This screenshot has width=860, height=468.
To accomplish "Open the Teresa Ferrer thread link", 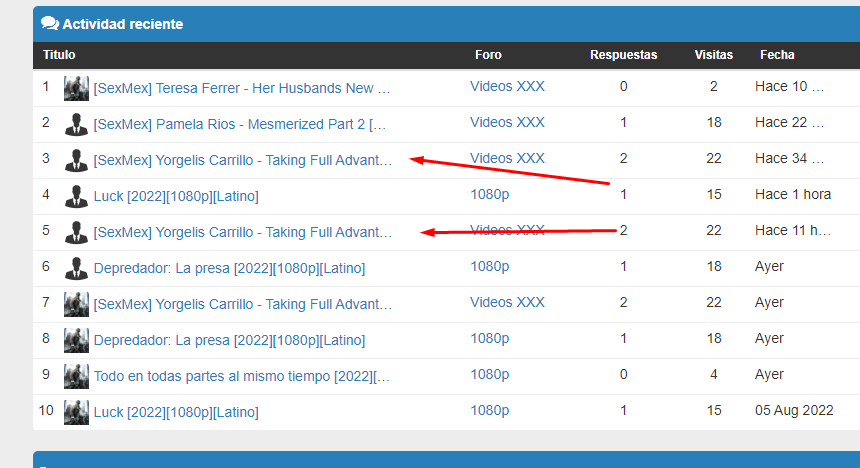I will [x=242, y=88].
